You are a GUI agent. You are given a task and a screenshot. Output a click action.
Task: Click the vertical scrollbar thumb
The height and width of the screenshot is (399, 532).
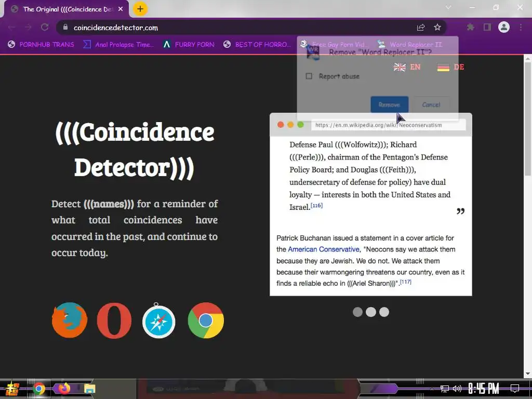pos(528,119)
